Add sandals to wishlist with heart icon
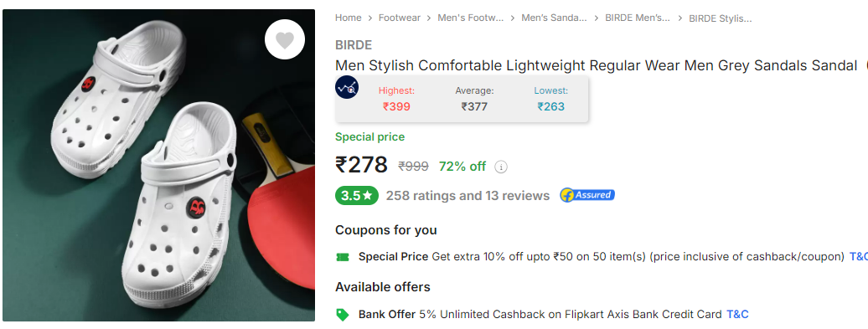The width and height of the screenshot is (868, 329). click(x=285, y=39)
